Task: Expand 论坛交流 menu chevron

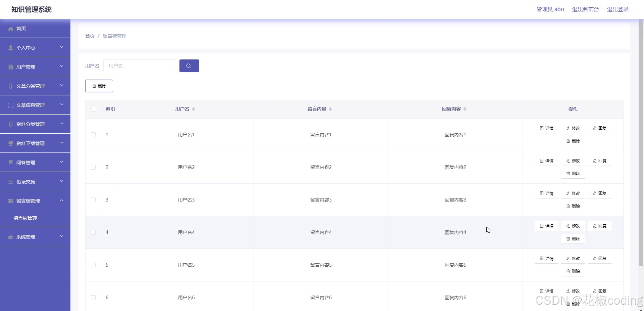Action: click(62, 181)
